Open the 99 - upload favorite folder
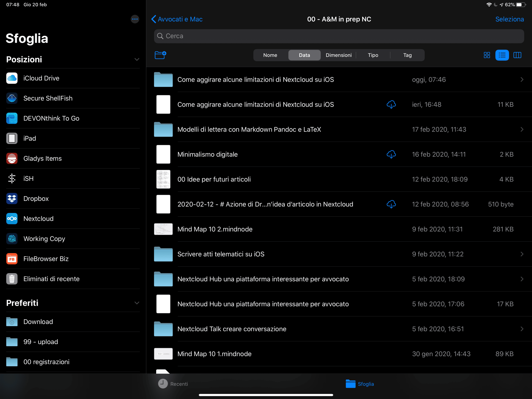This screenshot has width=532, height=399. click(x=73, y=342)
